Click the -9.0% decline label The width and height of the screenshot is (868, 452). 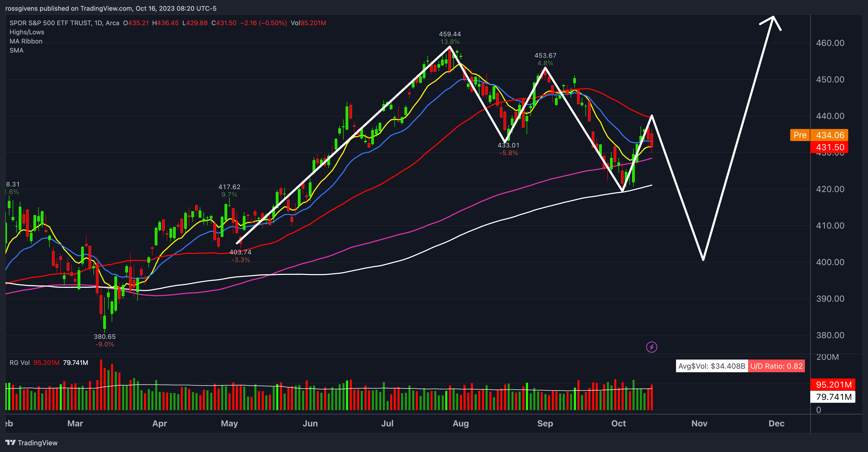(x=104, y=344)
